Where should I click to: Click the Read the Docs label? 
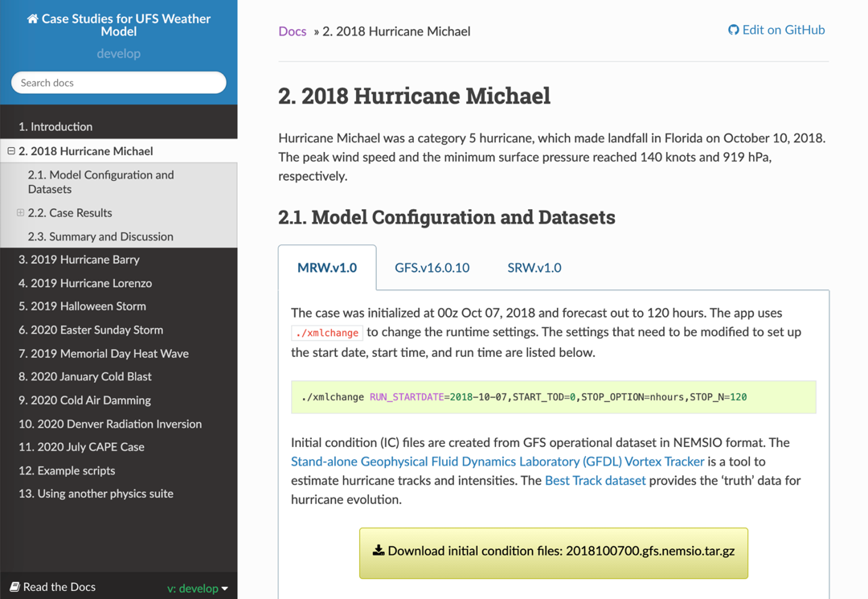(x=59, y=587)
